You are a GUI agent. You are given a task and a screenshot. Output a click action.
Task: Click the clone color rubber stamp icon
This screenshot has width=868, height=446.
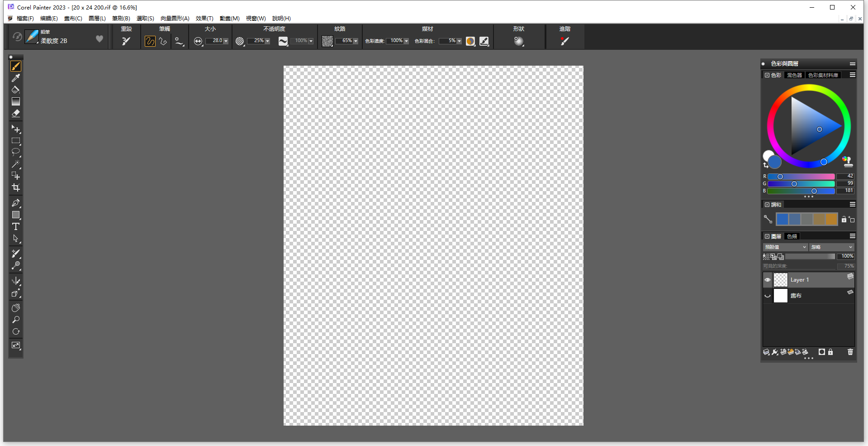848,161
